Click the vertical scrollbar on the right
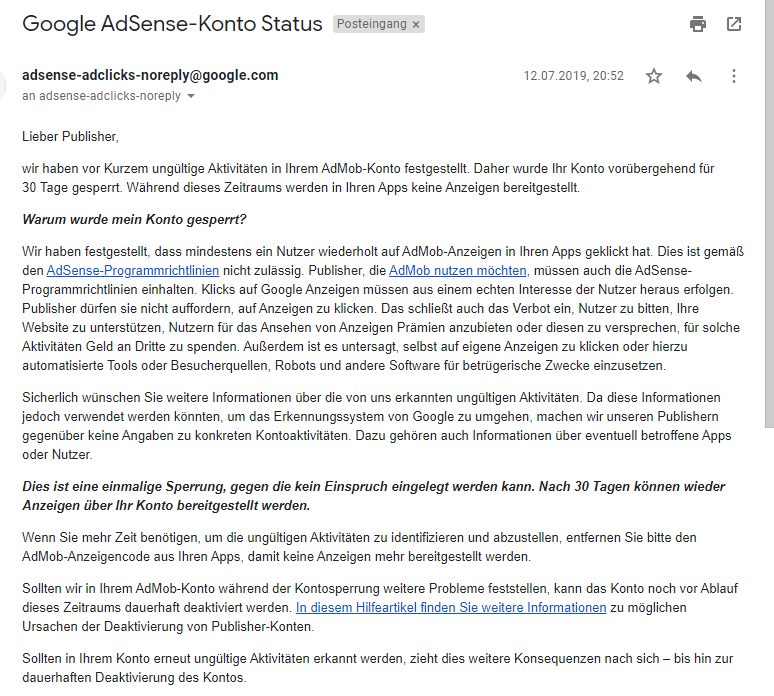Image resolution: width=774 pixels, height=696 pixels. (769, 212)
